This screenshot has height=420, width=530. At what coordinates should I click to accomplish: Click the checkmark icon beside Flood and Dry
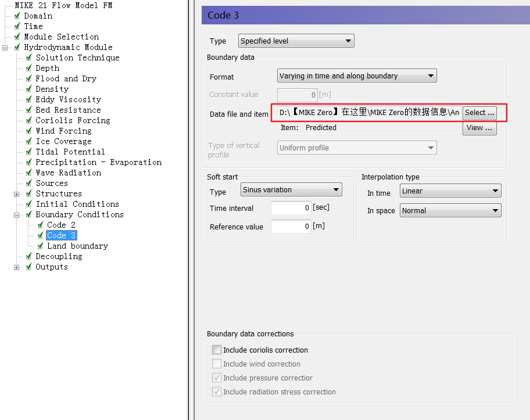(x=29, y=78)
